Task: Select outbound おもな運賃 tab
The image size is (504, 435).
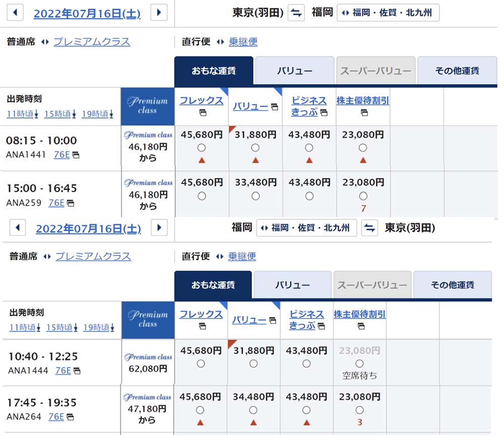Action: 214,71
